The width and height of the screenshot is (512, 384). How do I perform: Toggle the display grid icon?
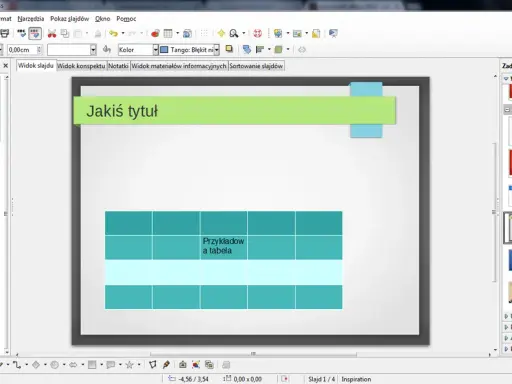click(204, 33)
